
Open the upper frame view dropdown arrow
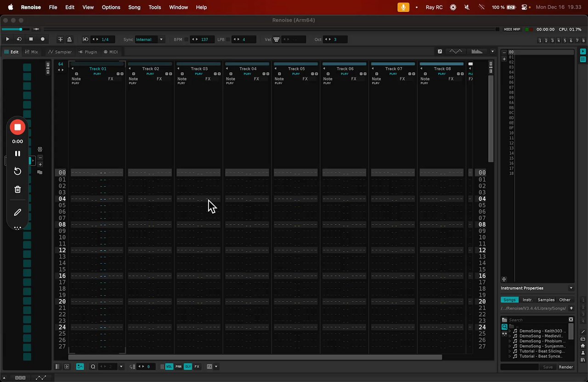(x=492, y=51)
